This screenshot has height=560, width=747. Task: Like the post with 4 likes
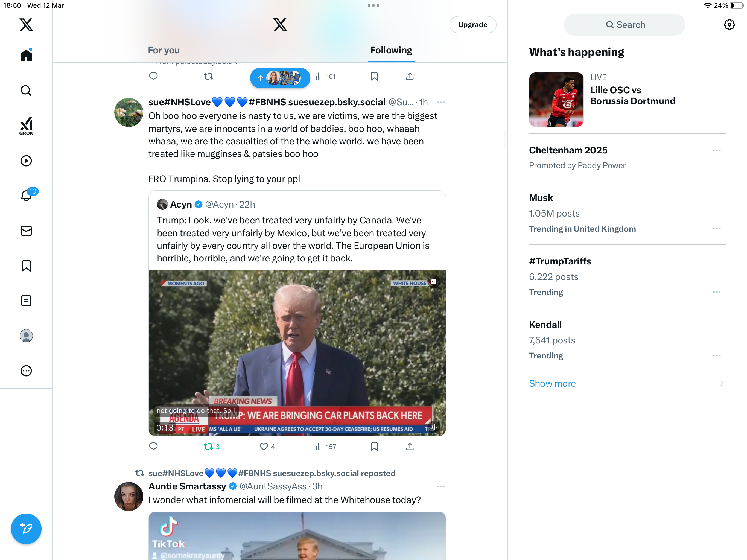267,447
